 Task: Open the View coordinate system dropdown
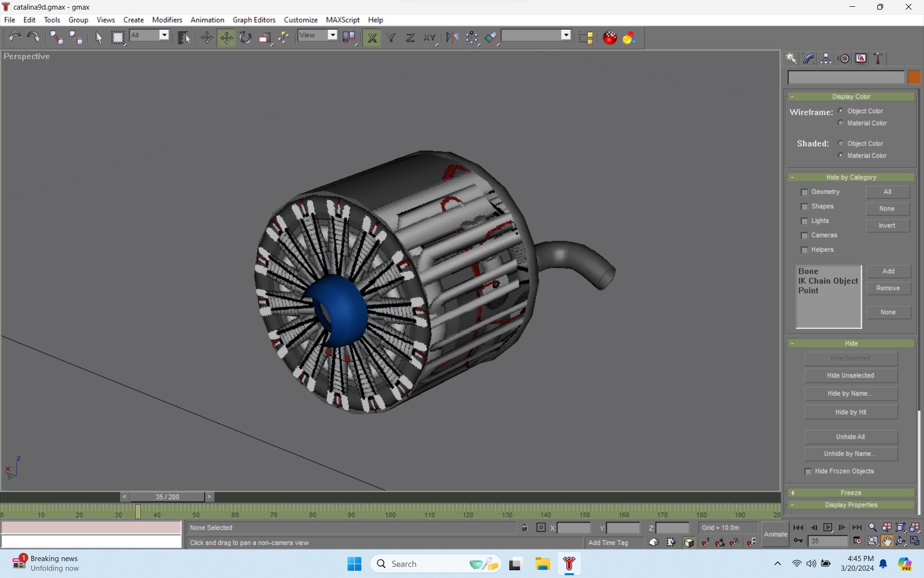332,35
